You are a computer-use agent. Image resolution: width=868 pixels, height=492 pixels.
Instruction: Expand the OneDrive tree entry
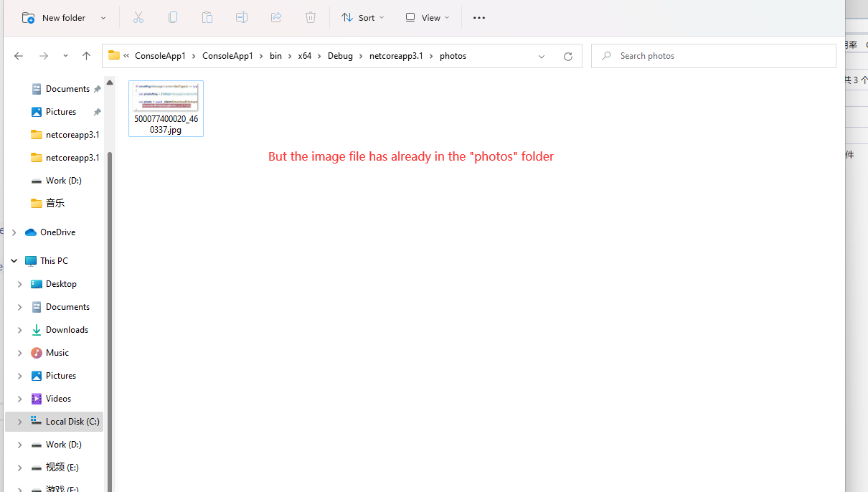click(13, 232)
